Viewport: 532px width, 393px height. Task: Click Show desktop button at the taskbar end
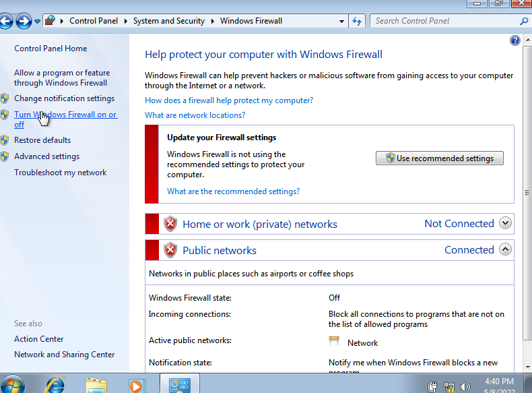[528, 384]
